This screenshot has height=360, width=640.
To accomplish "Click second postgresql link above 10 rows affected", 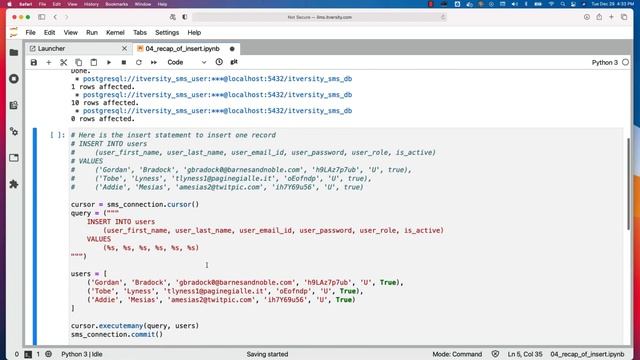I will click(x=217, y=95).
